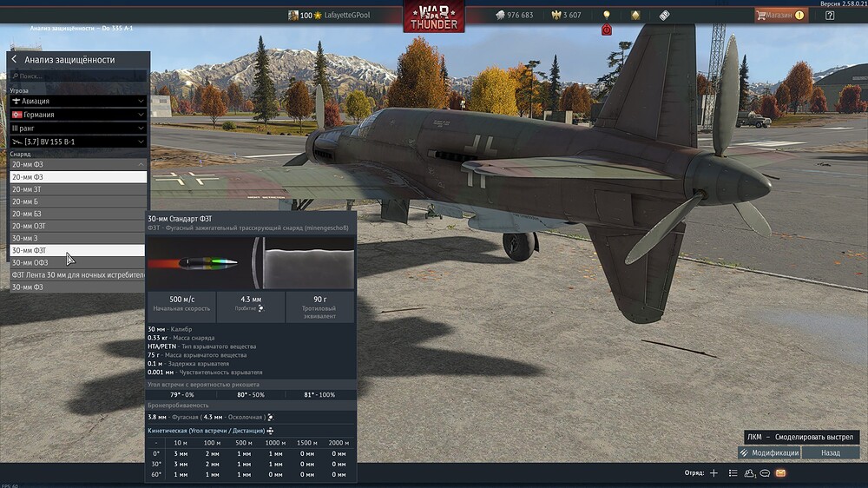This screenshot has width=868, height=488.
Task: Open player avatar profile icon
Action: pyautogui.click(x=293, y=15)
